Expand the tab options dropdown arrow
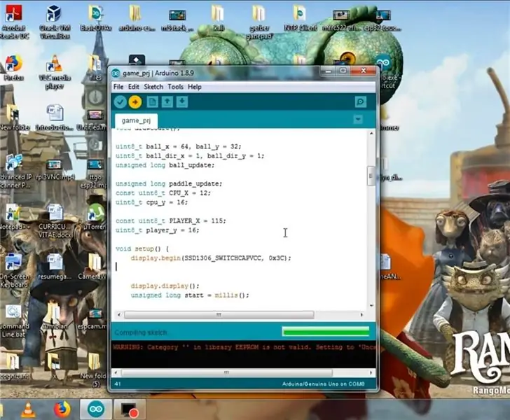The image size is (510, 420). tap(358, 119)
